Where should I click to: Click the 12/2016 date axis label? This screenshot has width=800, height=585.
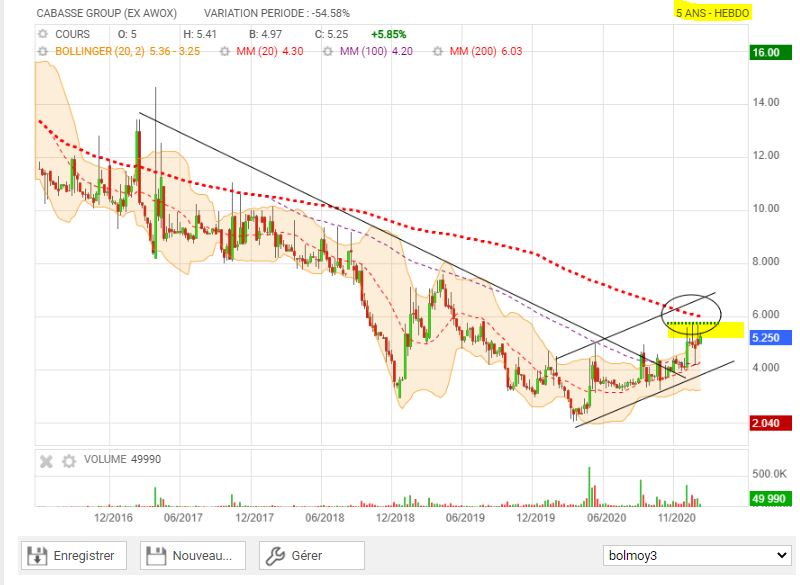(113, 518)
